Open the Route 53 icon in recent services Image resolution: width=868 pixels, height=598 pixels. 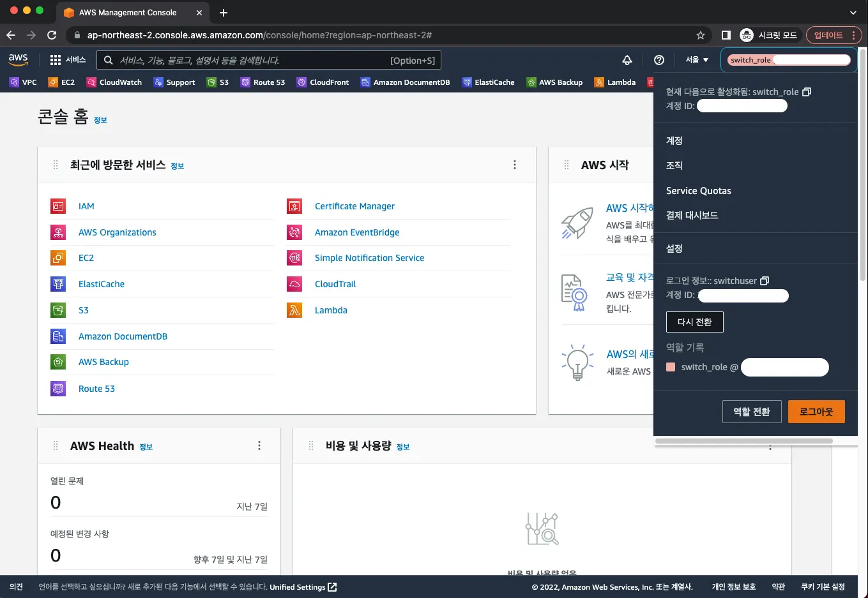(58, 388)
